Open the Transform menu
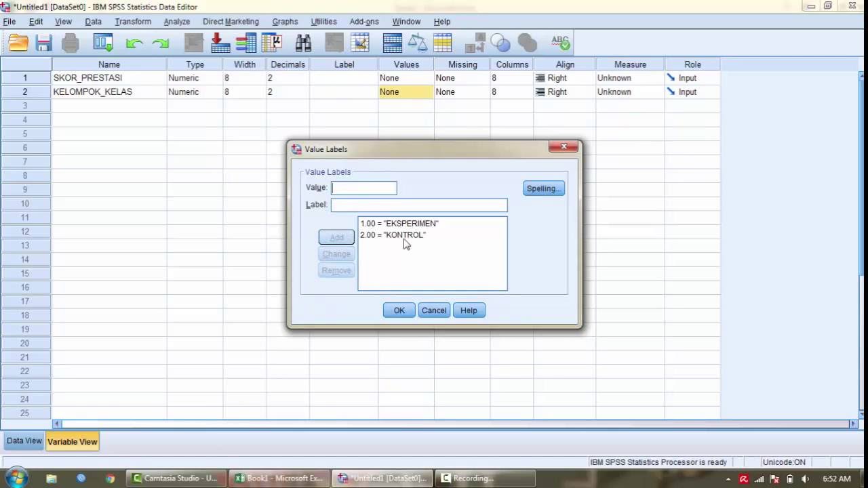The height and width of the screenshot is (488, 868). [133, 22]
